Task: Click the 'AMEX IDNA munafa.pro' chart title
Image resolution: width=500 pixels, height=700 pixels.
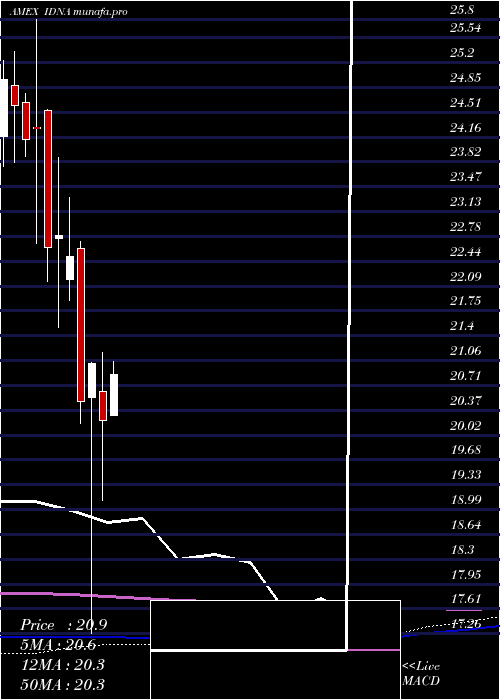Action: click(68, 12)
